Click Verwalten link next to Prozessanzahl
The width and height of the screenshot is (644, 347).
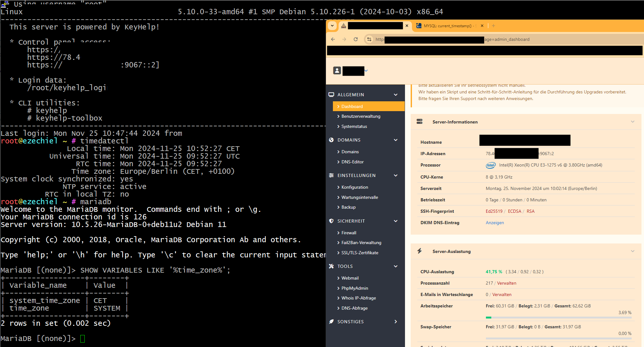(506, 283)
